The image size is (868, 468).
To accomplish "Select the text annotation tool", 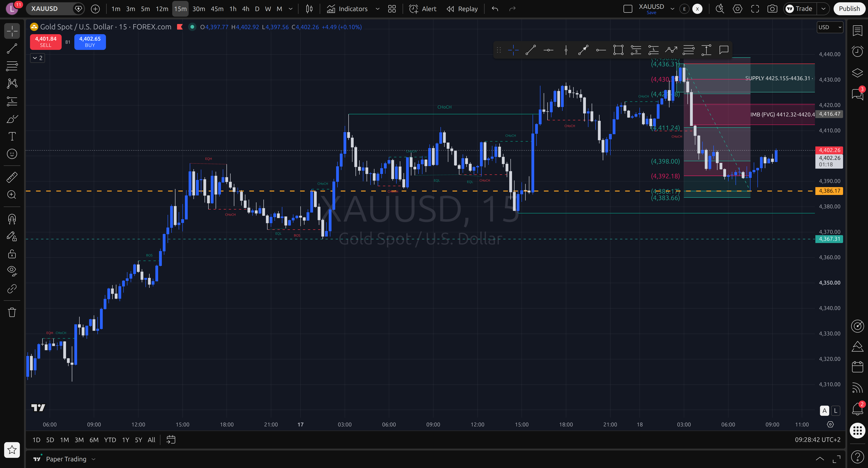I will coord(12,136).
